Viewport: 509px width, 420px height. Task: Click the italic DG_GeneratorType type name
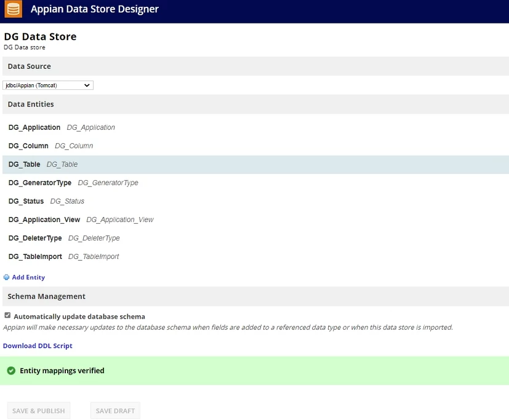108,183
